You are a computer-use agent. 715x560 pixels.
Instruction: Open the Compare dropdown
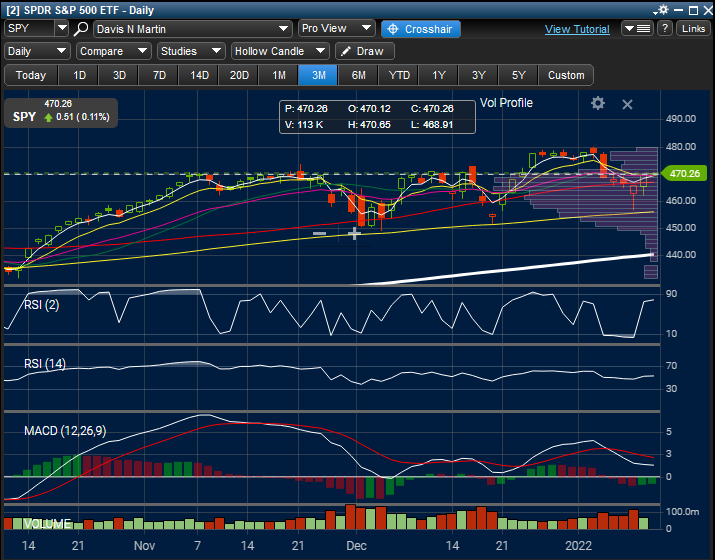pos(114,51)
